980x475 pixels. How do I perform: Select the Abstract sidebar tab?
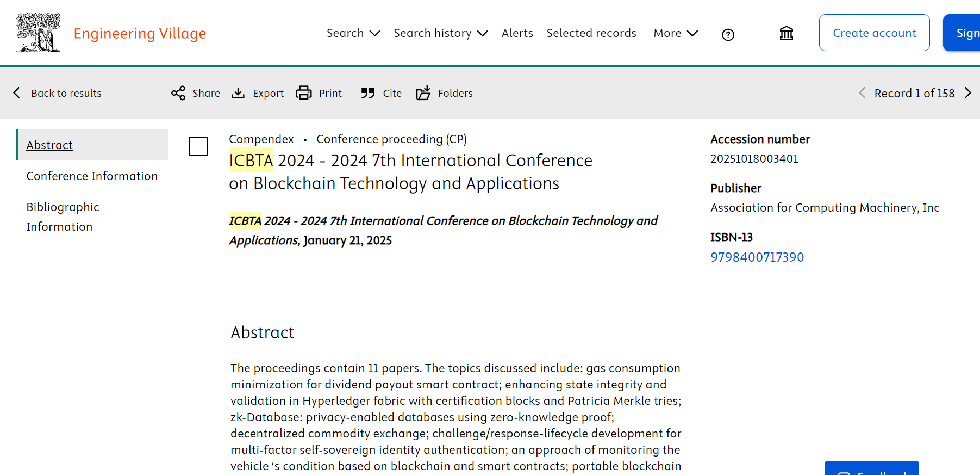[92, 145]
